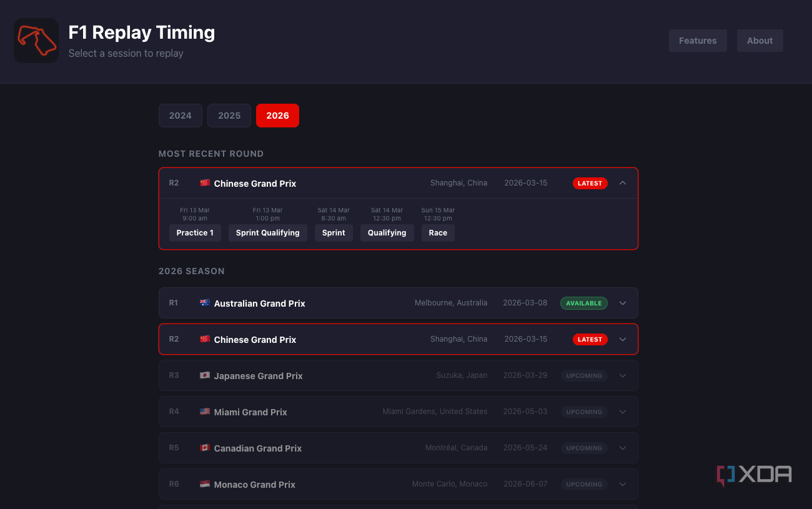The width and height of the screenshot is (812, 509).
Task: Click the UPCOMING badge on Japanese Grand Prix
Action: tap(584, 375)
